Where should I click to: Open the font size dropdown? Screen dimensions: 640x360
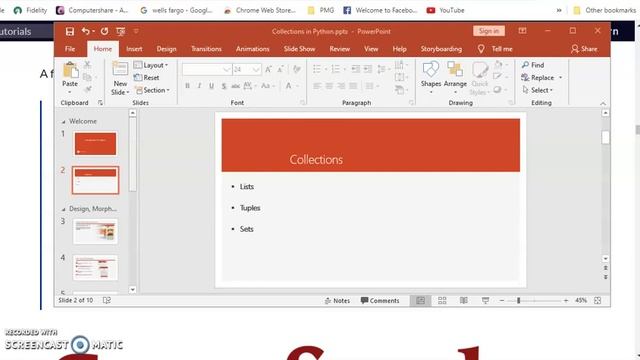click(256, 69)
